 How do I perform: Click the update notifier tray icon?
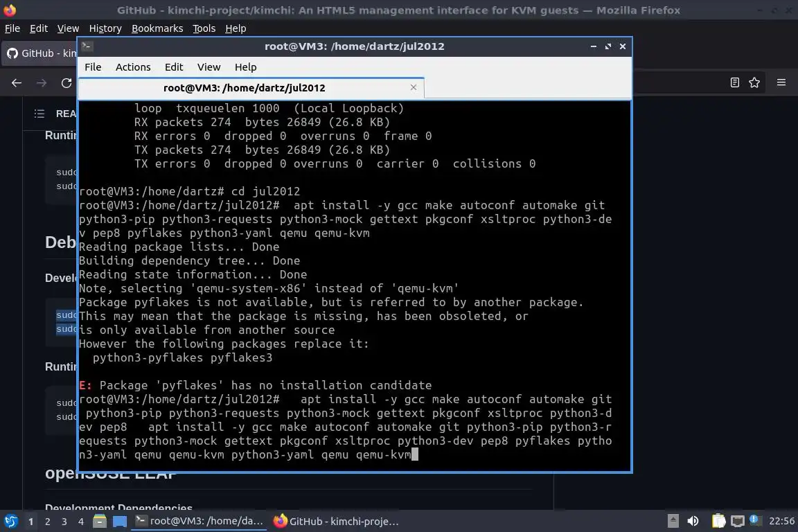(x=755, y=520)
